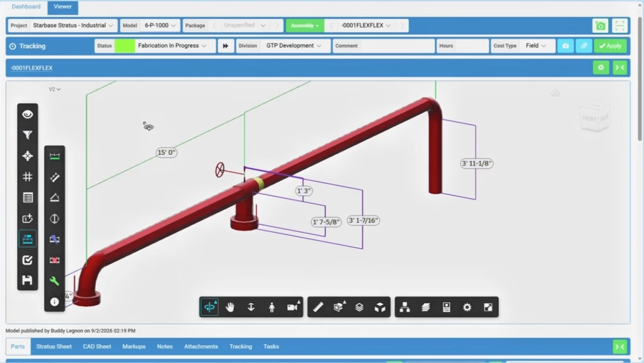Select the pan hand tool
This screenshot has width=644, height=363.
click(x=230, y=307)
